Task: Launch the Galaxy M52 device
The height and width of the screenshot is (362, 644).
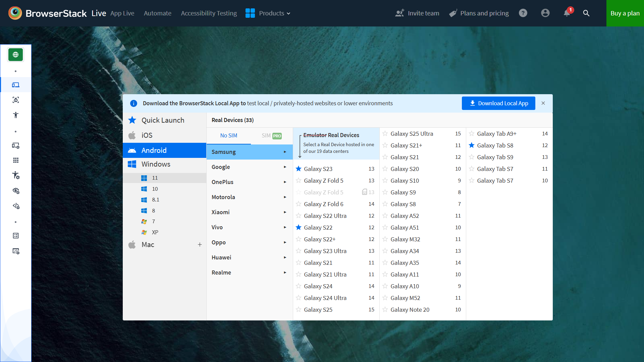Action: click(x=422, y=298)
